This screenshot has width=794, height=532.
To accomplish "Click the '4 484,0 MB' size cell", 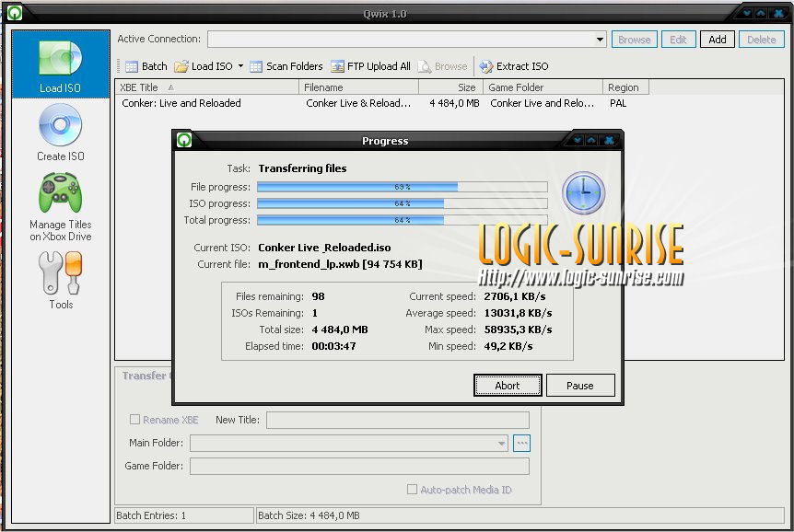I will [x=454, y=103].
